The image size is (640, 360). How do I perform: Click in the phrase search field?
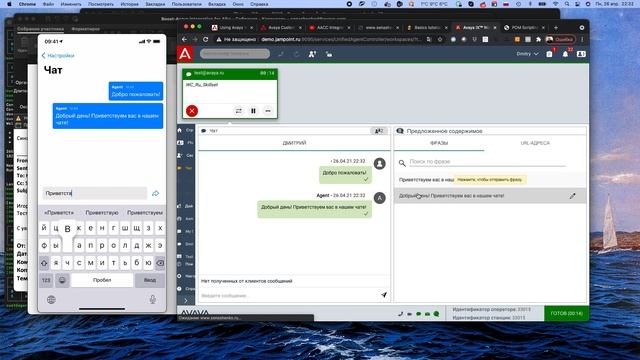[487, 162]
